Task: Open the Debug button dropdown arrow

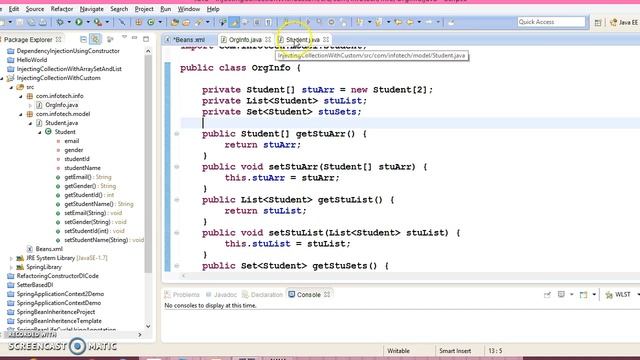Action: (69, 22)
